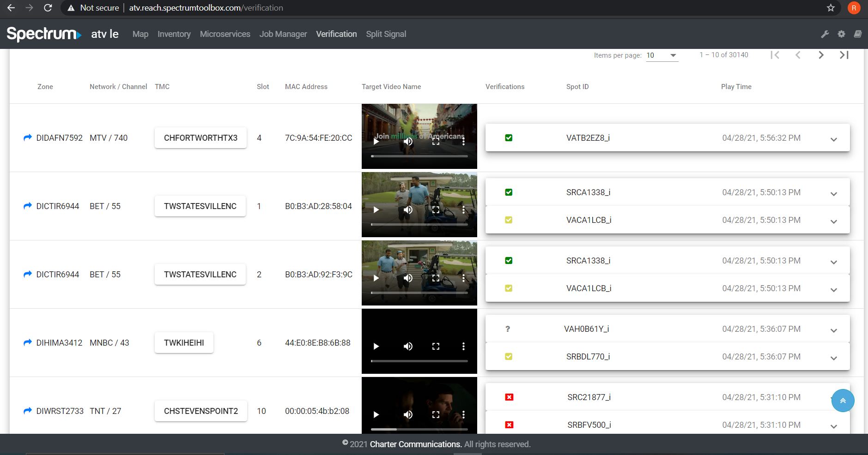Toggle yellow check for VACA1LCB_i in slot 1 row
Image resolution: width=868 pixels, height=455 pixels.
click(x=509, y=220)
